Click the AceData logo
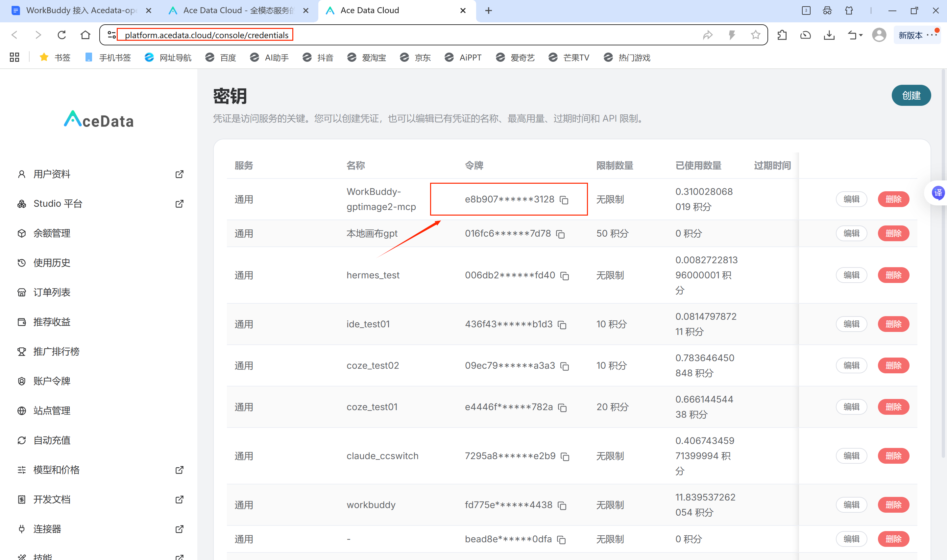 tap(99, 119)
